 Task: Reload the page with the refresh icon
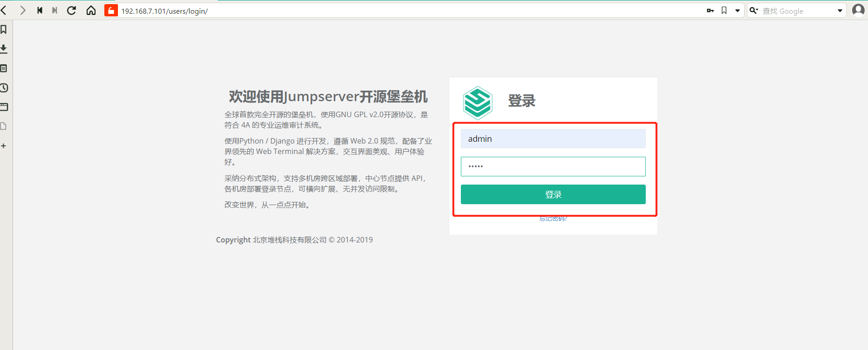coord(71,10)
